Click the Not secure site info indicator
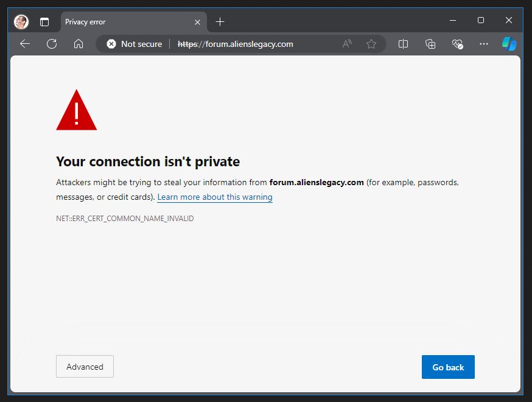Screen dimensions: 532x402 [x=135, y=44]
